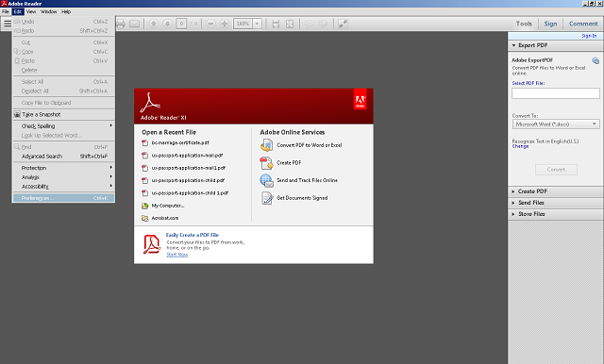Click the zoom in plus icon
This screenshot has height=364, width=604.
point(225,24)
